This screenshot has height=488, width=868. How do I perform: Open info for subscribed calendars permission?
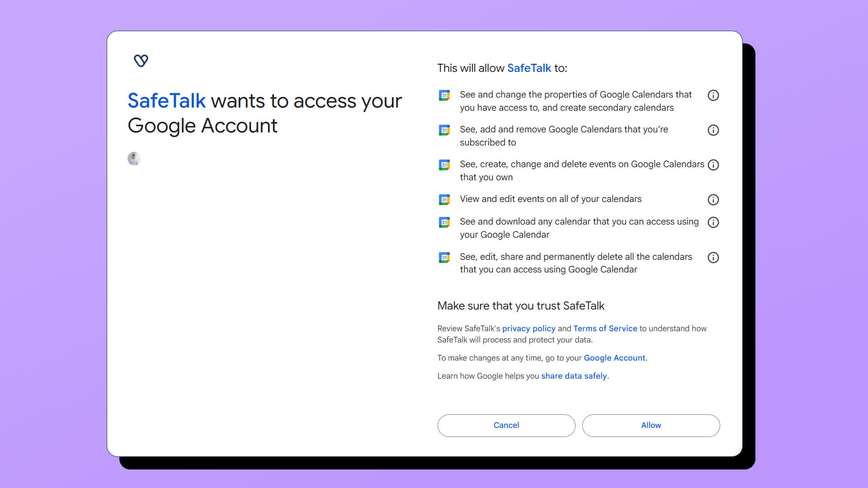713,130
